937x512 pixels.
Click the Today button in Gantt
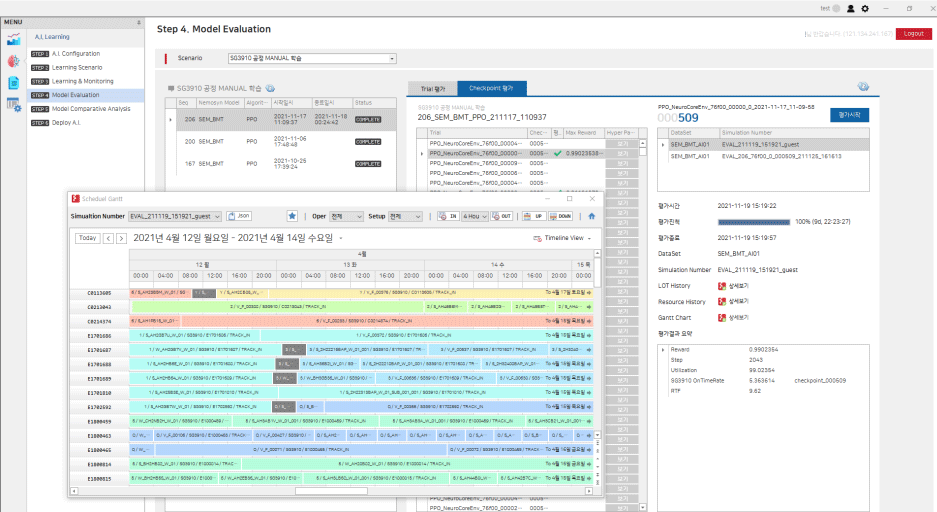88,238
